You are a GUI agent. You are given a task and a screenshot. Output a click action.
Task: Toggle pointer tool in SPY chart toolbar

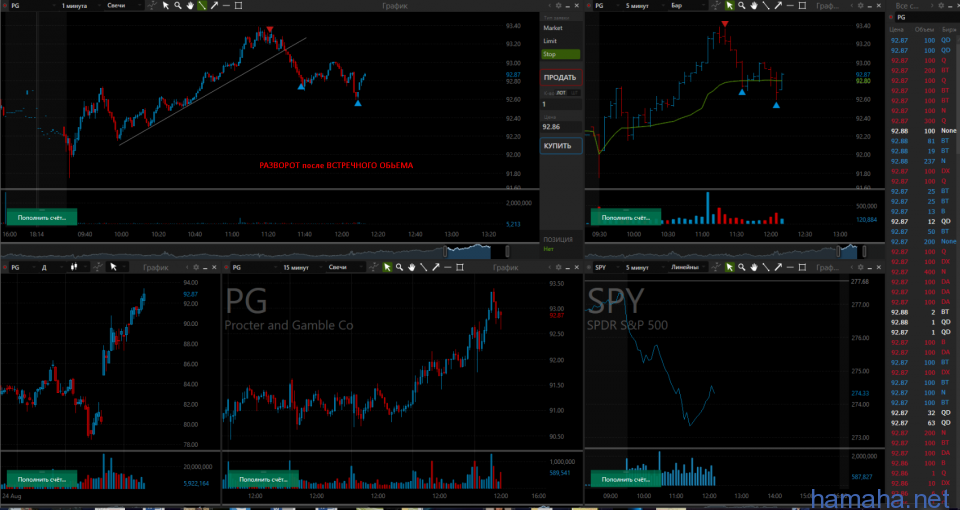[x=730, y=267]
